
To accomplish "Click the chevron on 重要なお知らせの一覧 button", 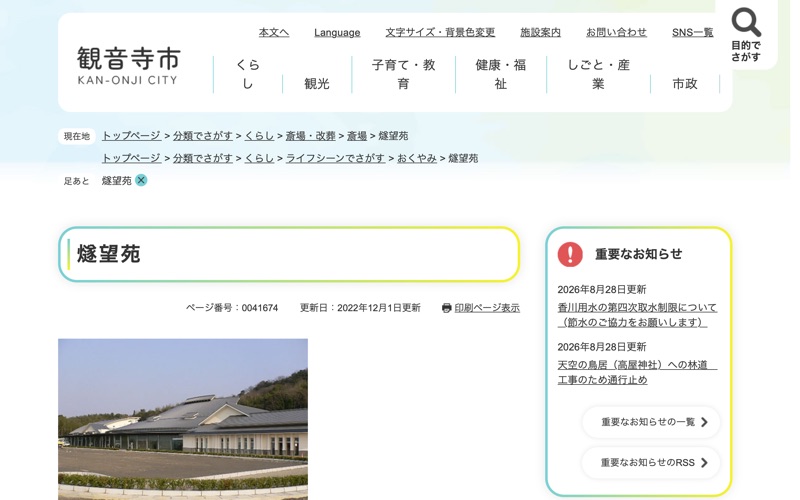I will [x=705, y=422].
